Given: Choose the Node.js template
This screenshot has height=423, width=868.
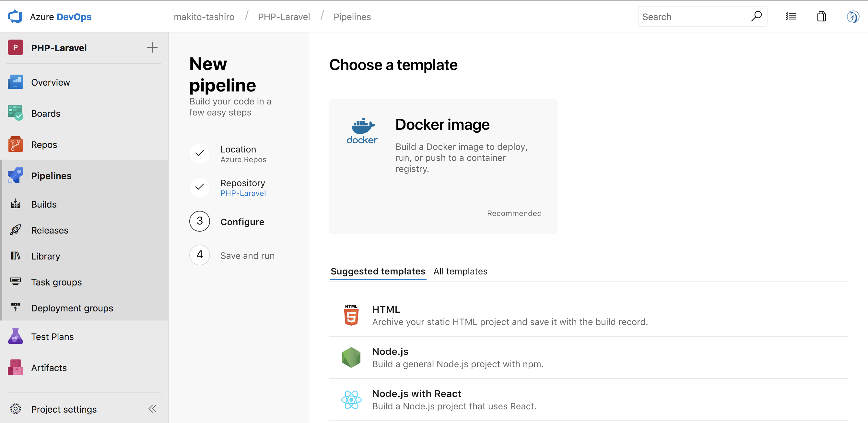Looking at the screenshot, I should coord(588,357).
